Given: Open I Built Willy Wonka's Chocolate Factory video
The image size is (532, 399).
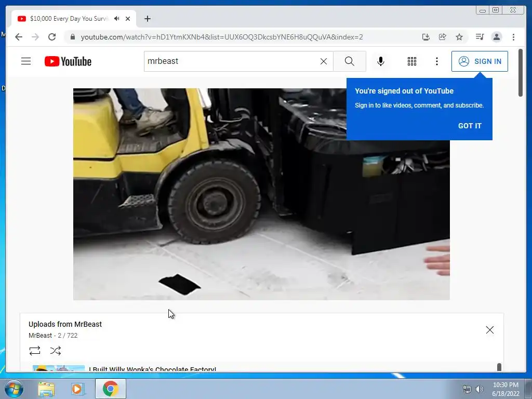Looking at the screenshot, I should (x=152, y=369).
